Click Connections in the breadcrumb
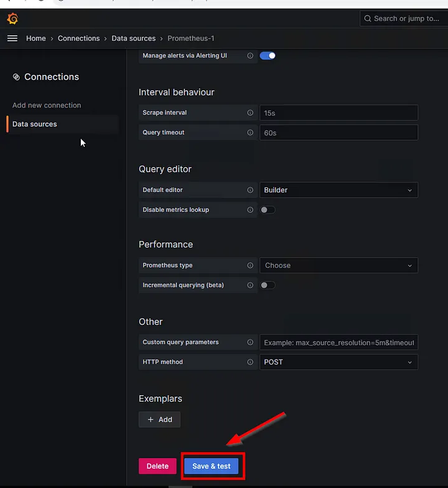Image resolution: width=448 pixels, height=488 pixels. click(x=78, y=38)
